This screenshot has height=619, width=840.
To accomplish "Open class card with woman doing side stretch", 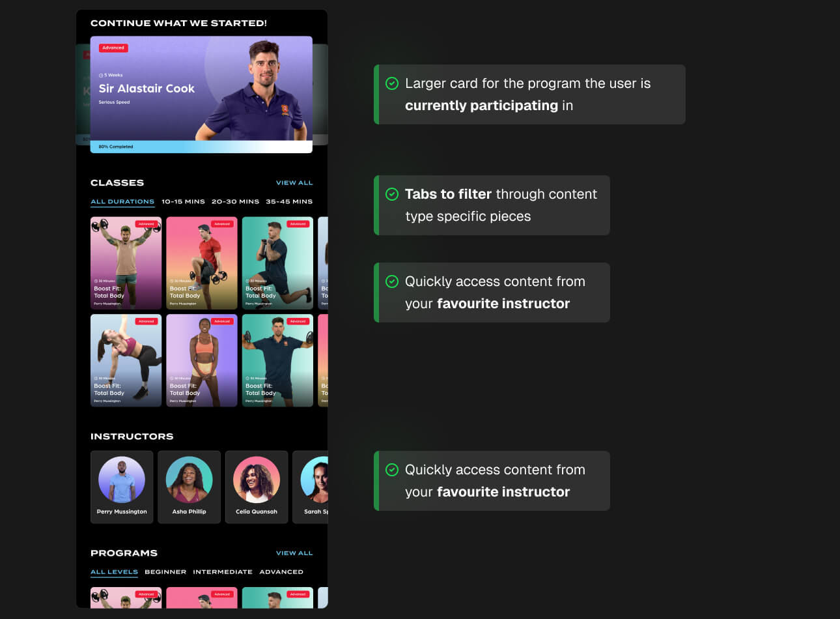I will coord(126,360).
